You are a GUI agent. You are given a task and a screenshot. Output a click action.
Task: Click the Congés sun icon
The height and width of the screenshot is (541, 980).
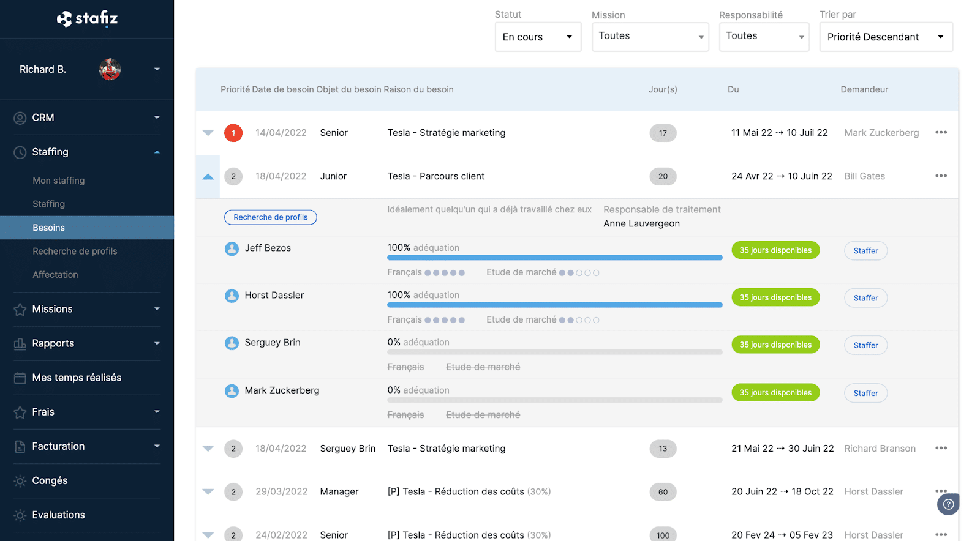[20, 481]
